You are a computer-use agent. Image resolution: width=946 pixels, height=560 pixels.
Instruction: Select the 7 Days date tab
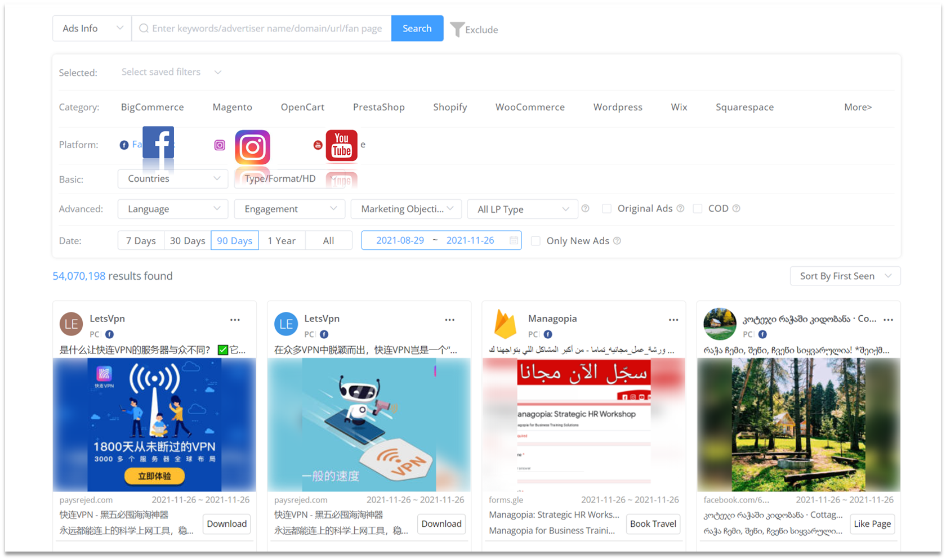(x=141, y=240)
